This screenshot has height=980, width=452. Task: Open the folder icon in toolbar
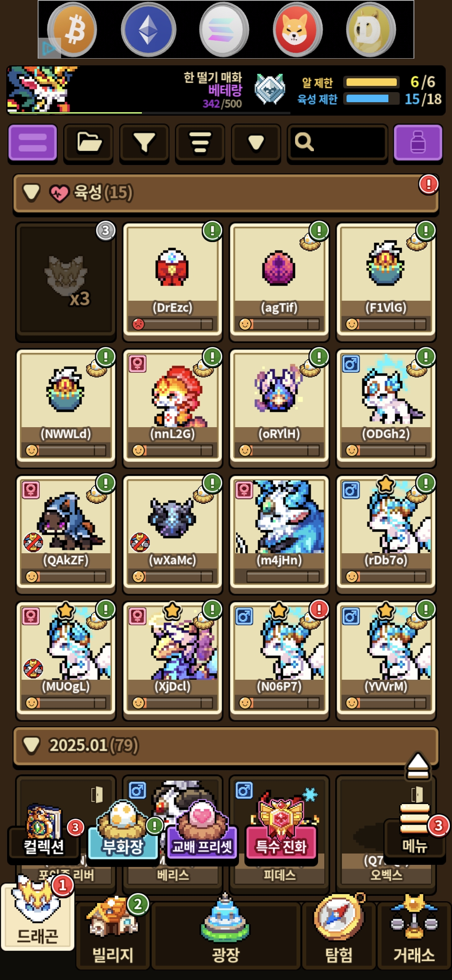click(89, 142)
